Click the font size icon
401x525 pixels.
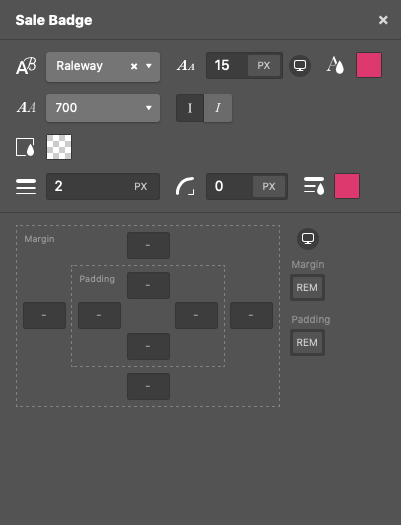(x=185, y=66)
